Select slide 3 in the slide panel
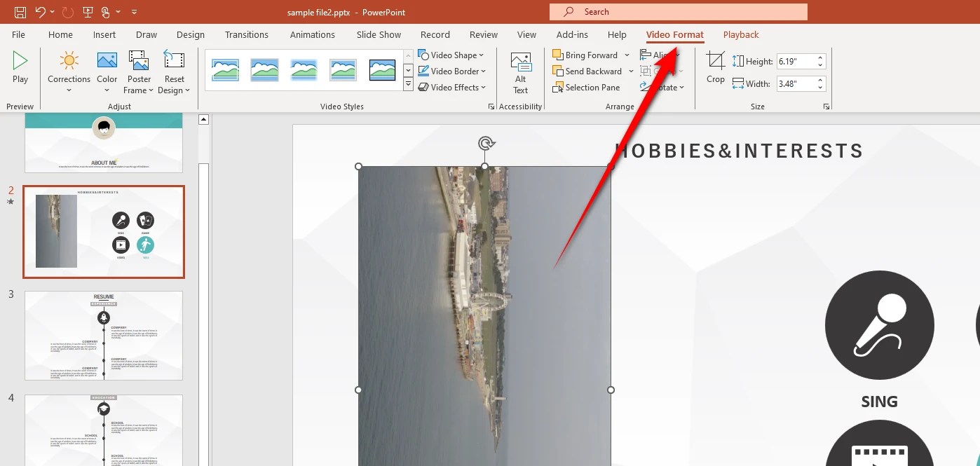 (103, 335)
